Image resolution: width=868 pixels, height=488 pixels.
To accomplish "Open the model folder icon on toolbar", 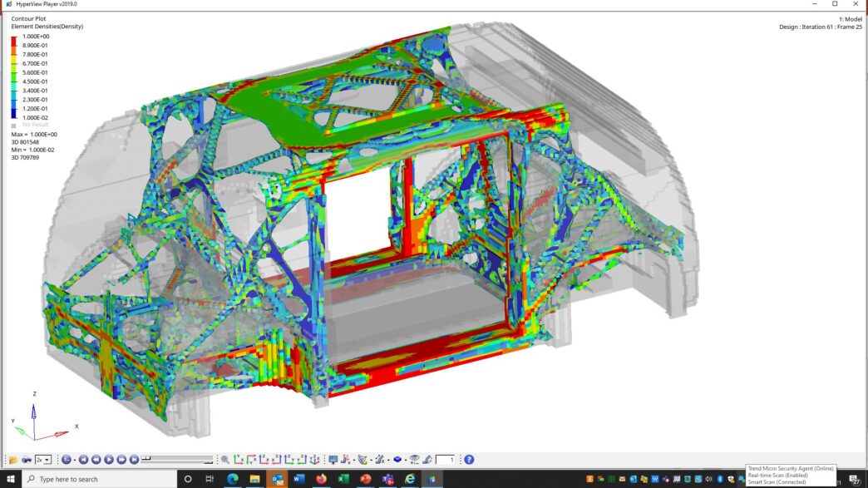I will (x=13, y=459).
